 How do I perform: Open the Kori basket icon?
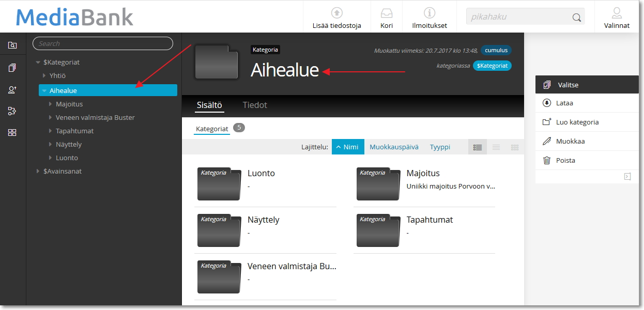(x=387, y=13)
